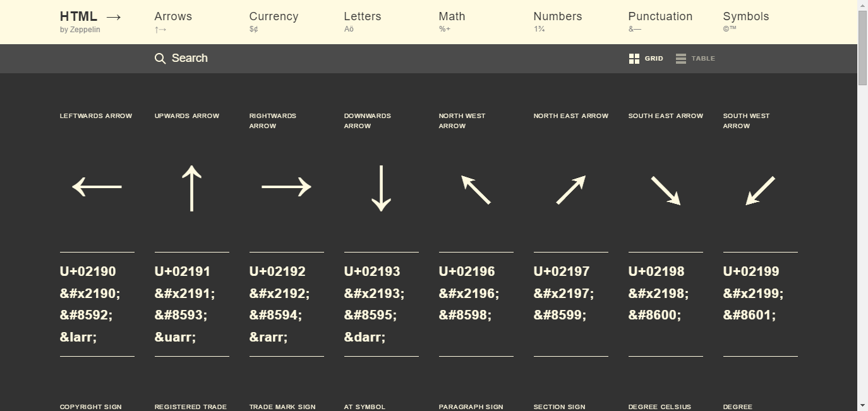This screenshot has height=411, width=868.
Task: Go to the Letters category
Action: (362, 21)
